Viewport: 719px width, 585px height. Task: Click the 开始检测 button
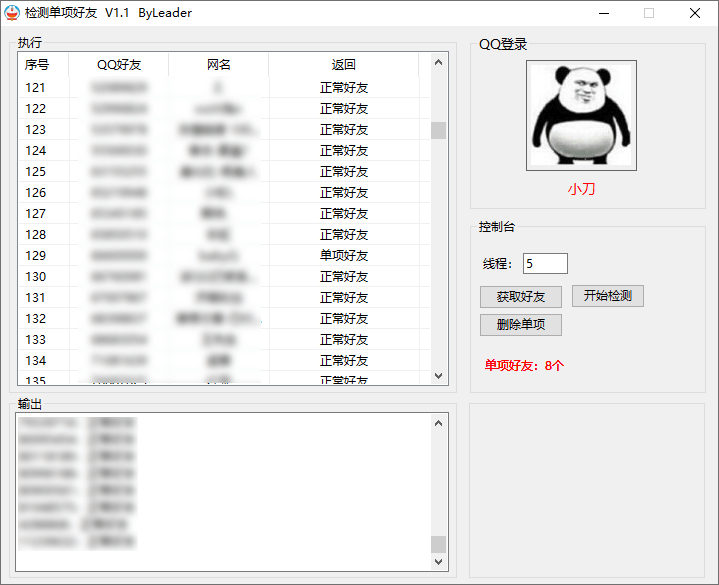click(608, 296)
